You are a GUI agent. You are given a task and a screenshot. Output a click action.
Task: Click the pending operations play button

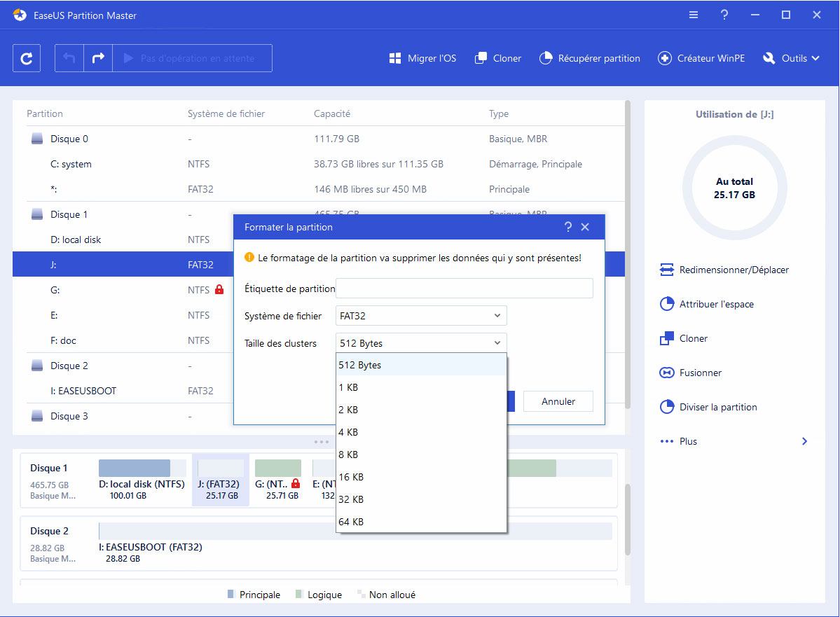click(193, 58)
